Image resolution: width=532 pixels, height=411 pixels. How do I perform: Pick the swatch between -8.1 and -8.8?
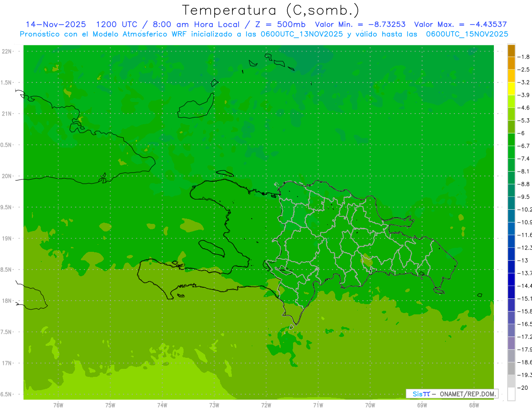[512, 178]
